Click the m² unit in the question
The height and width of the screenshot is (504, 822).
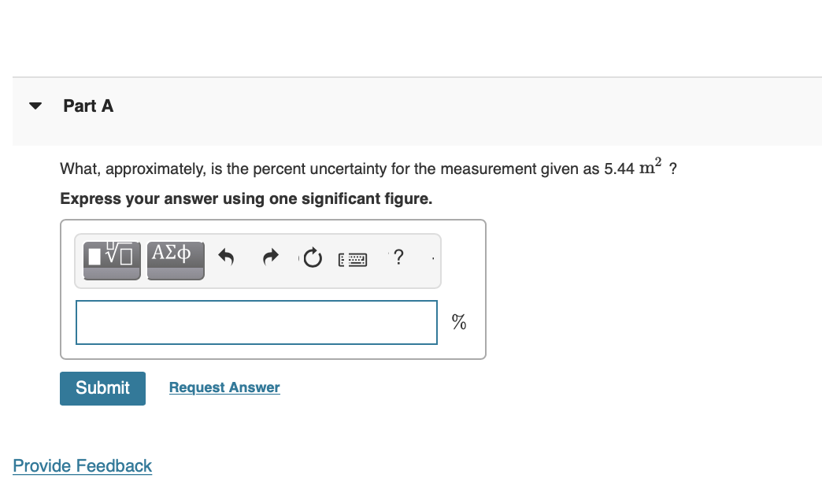[x=650, y=166]
